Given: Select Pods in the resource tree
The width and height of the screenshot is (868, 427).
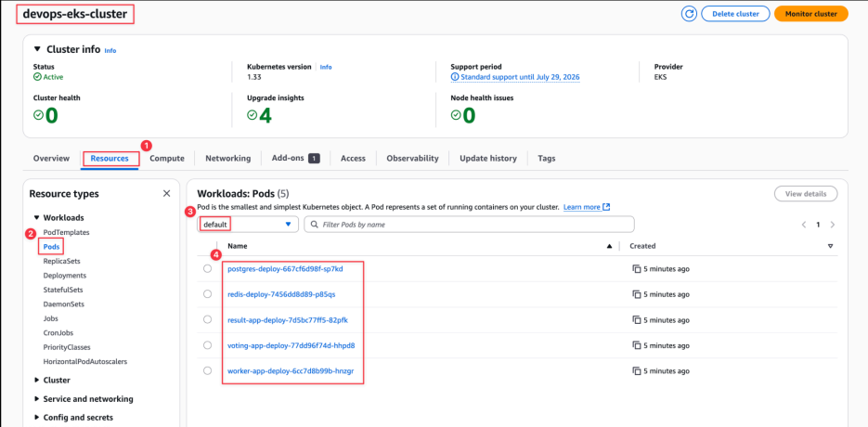Looking at the screenshot, I should [x=51, y=246].
